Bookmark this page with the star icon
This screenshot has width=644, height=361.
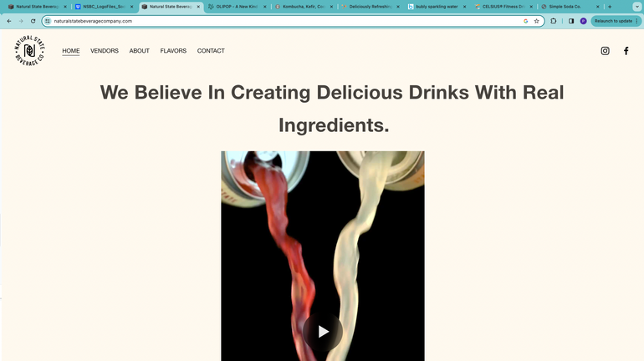[x=536, y=21]
